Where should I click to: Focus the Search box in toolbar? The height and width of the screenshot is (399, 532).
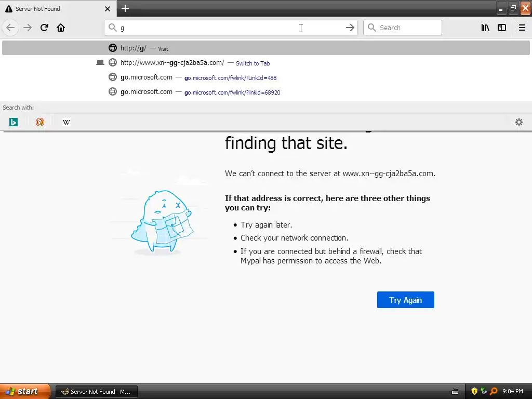[x=403, y=28]
